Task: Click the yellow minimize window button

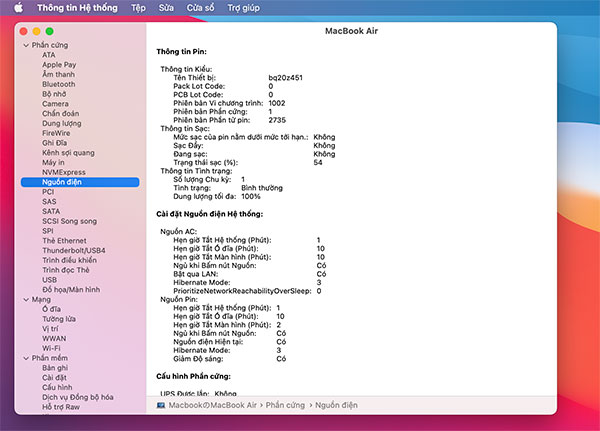Action: 36,31
